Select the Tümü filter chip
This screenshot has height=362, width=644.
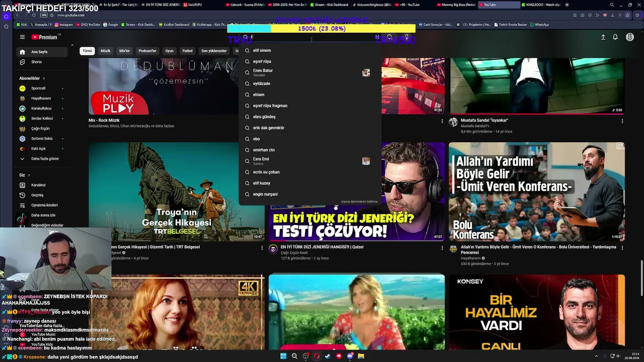(x=87, y=51)
